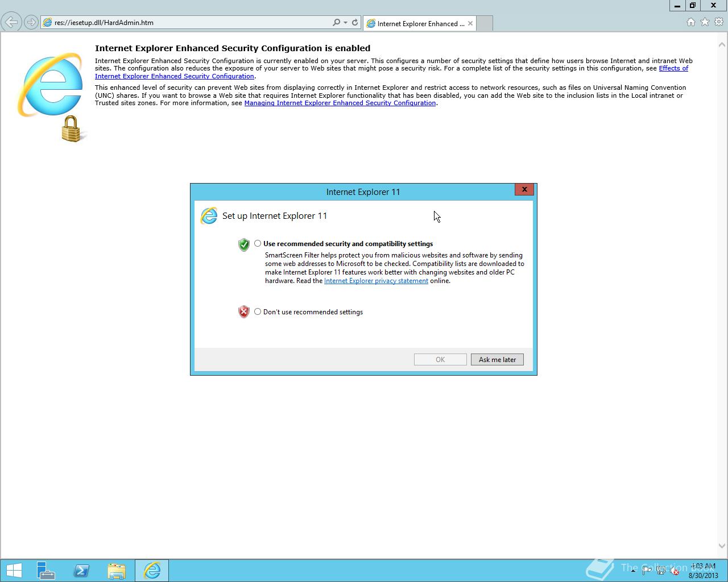Open File Explorer from taskbar
This screenshot has height=582, width=728.
point(117,571)
